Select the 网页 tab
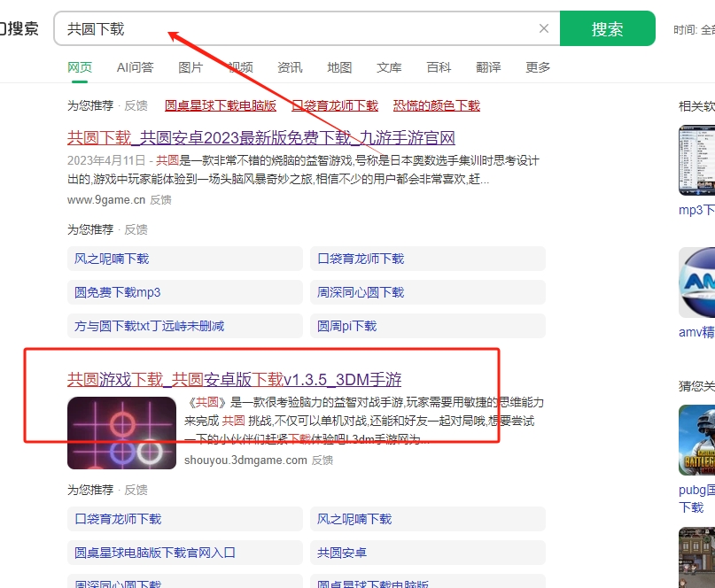The width and height of the screenshot is (715, 588). (x=80, y=67)
